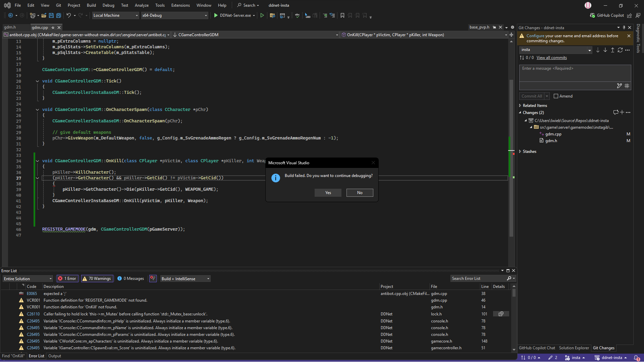Toggle the 0 Messages filter button
Screen dimensions: 644x362
pos(131,279)
